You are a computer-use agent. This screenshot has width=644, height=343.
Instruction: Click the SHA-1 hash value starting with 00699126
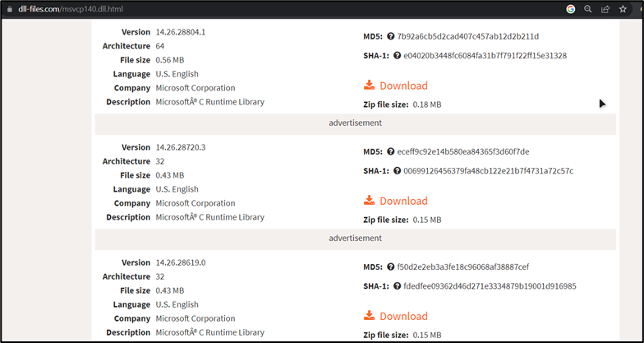(488, 171)
